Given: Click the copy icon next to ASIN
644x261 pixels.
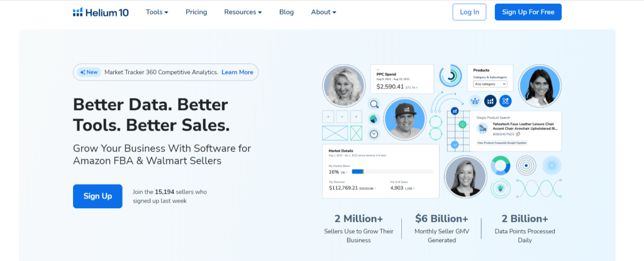Looking at the screenshot, I should (x=518, y=135).
